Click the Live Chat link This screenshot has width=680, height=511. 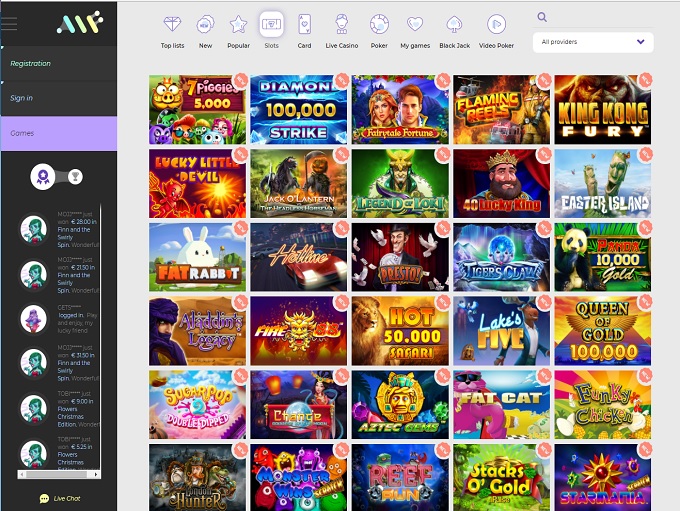[x=67, y=498]
